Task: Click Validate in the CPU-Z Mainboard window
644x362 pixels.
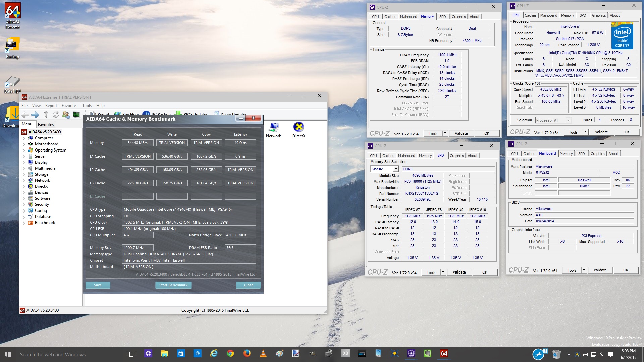Action: click(x=600, y=270)
